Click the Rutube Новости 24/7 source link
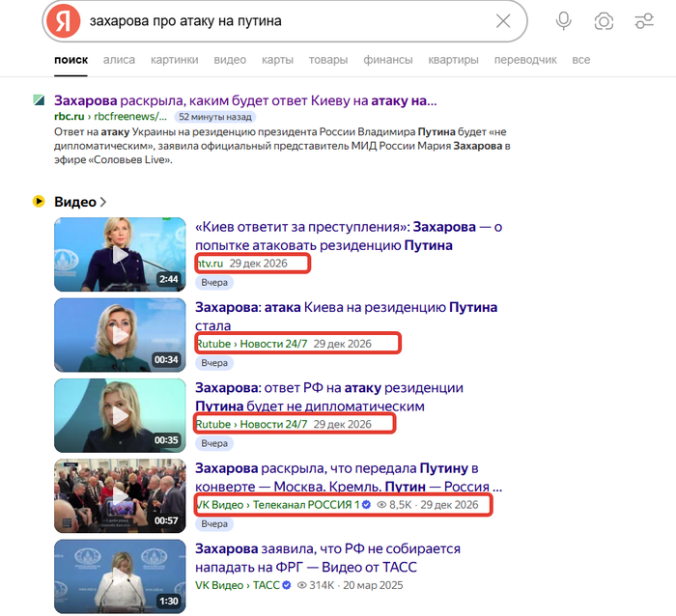676x616 pixels. pos(251,343)
